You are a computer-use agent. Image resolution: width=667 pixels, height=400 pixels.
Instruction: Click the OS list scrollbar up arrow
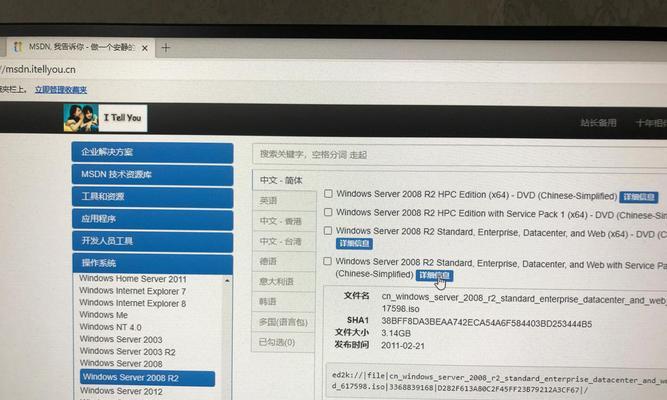coord(227,281)
